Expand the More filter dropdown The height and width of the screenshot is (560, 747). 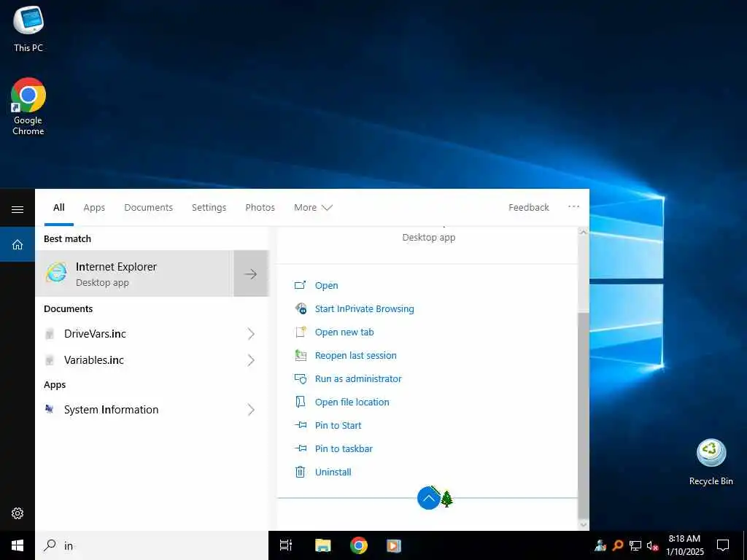coord(313,208)
